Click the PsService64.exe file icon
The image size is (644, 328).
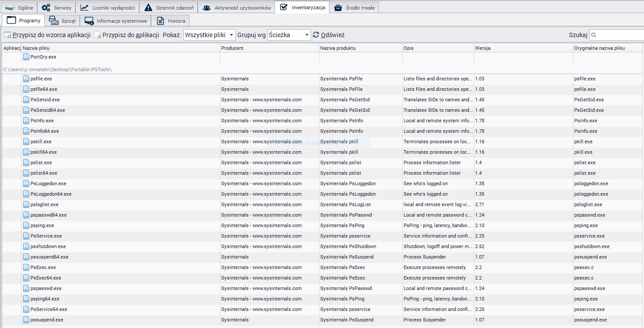pyautogui.click(x=26, y=310)
